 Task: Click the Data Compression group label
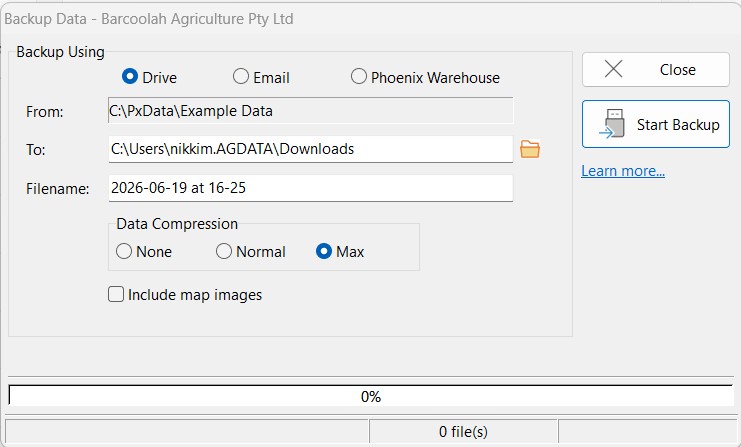tap(177, 224)
